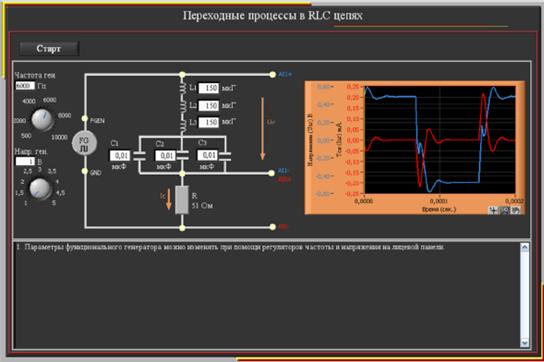Click the L2 inductance value field
This screenshot has height=362, width=544.
pos(209,105)
